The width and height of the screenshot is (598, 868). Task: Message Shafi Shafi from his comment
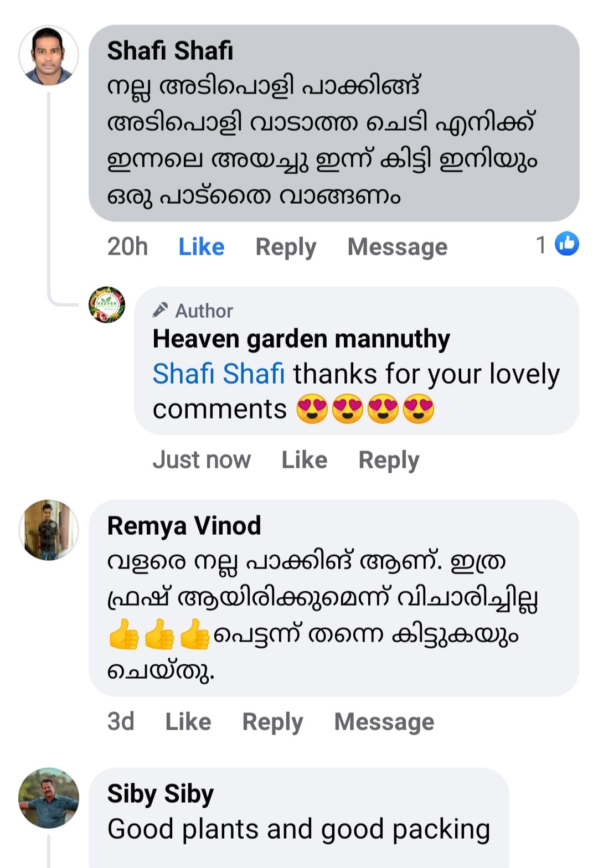pos(397,247)
